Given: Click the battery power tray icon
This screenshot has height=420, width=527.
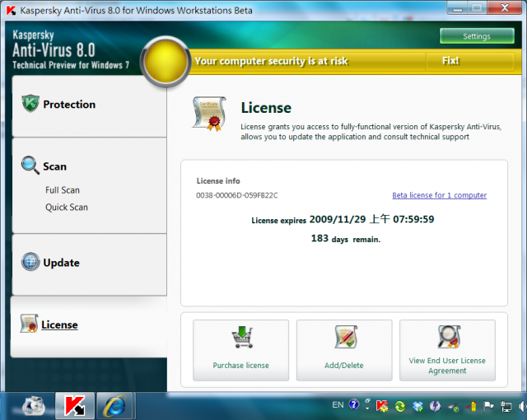Looking at the screenshot, I should tap(471, 407).
